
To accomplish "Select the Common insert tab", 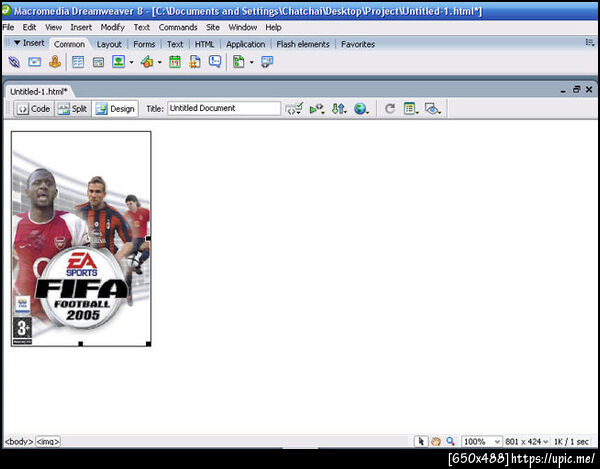I will pyautogui.click(x=69, y=44).
